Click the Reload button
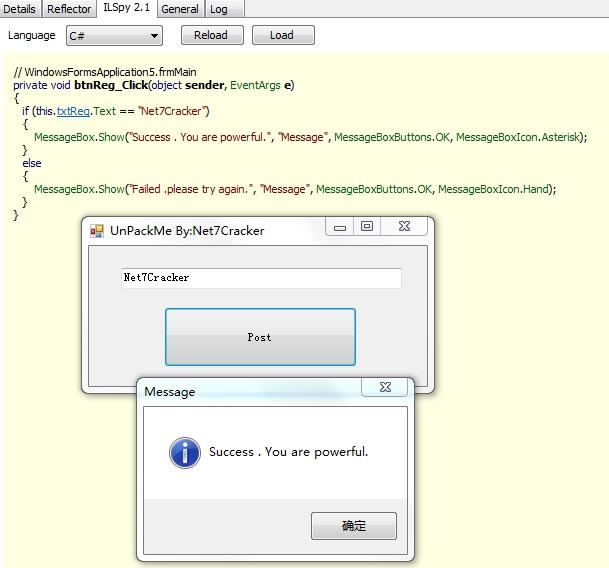Image resolution: width=609 pixels, height=568 pixels. pos(210,35)
